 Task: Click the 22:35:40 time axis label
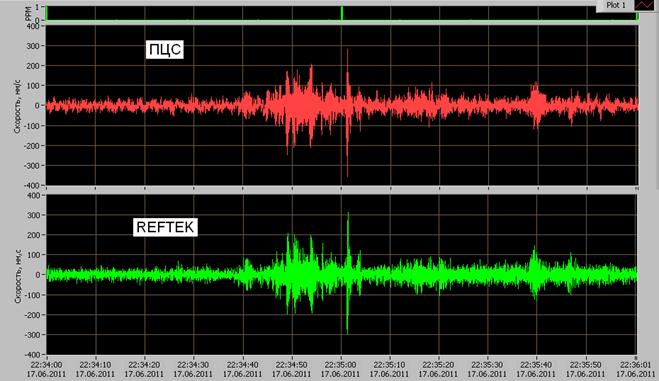point(536,365)
